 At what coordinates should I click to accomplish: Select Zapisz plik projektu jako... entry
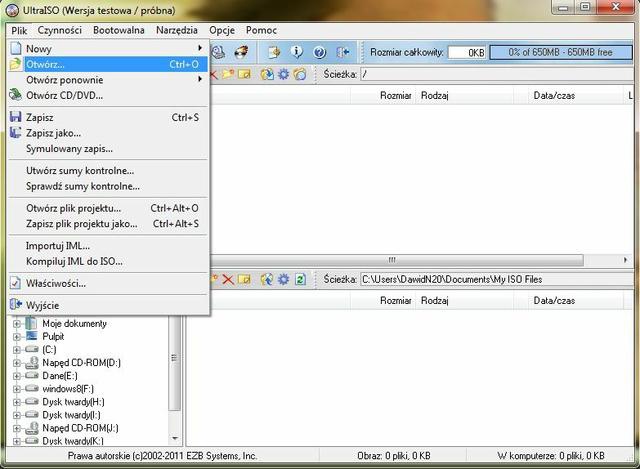click(108, 224)
